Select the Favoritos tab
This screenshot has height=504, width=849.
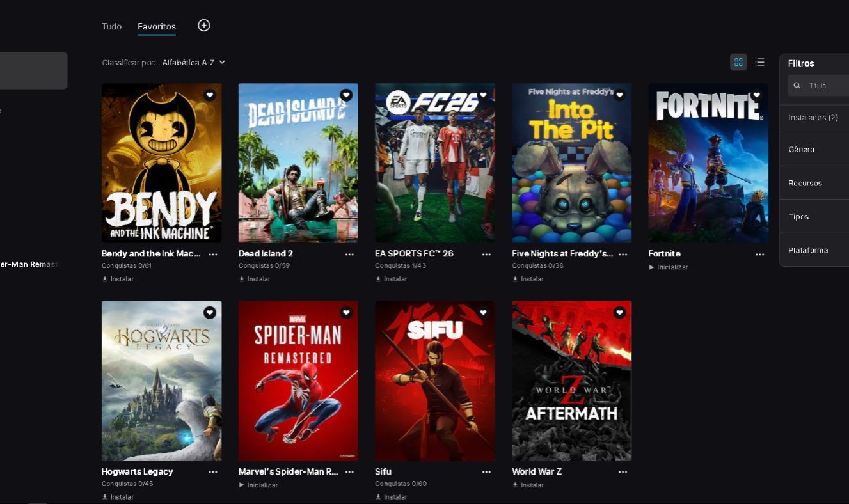coord(157,26)
